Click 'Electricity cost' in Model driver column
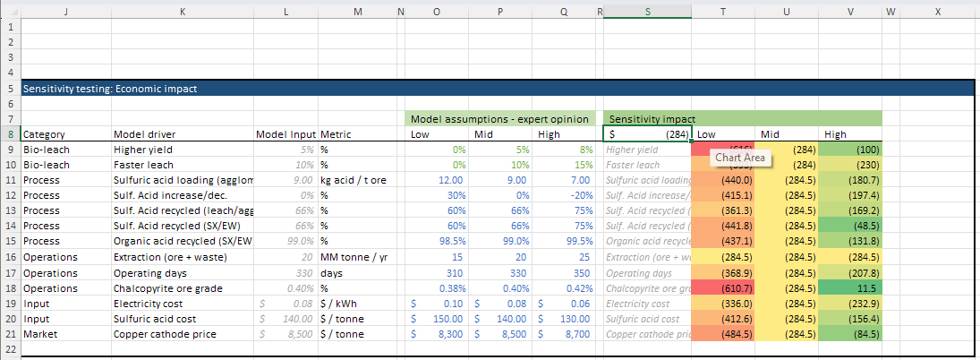The width and height of the screenshot is (980, 360). click(x=182, y=304)
